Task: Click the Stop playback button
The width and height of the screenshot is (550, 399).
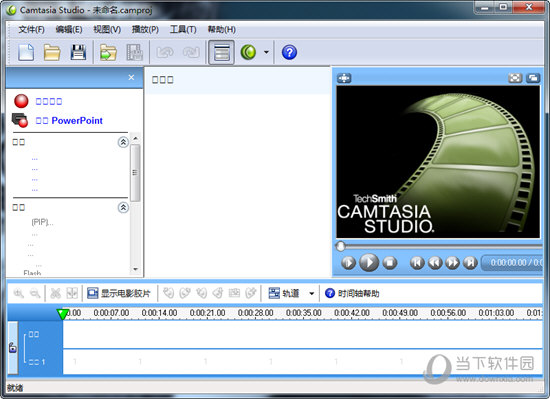Action: coord(390,263)
